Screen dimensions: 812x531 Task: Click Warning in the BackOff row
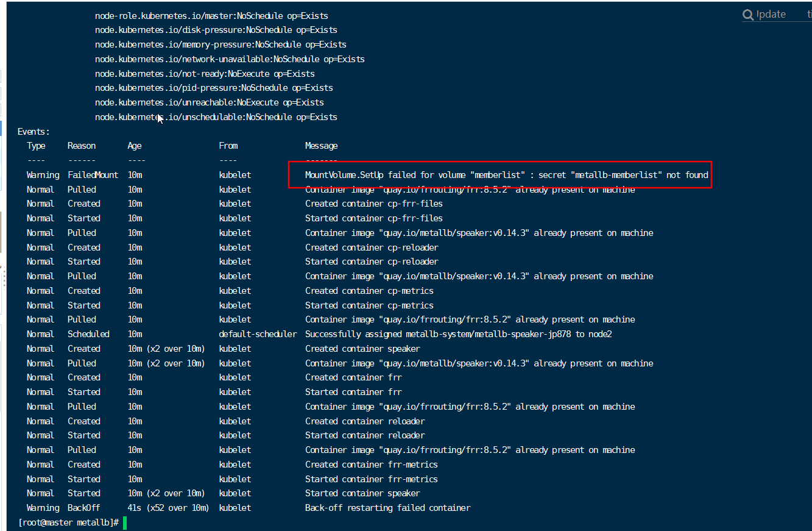coord(43,508)
